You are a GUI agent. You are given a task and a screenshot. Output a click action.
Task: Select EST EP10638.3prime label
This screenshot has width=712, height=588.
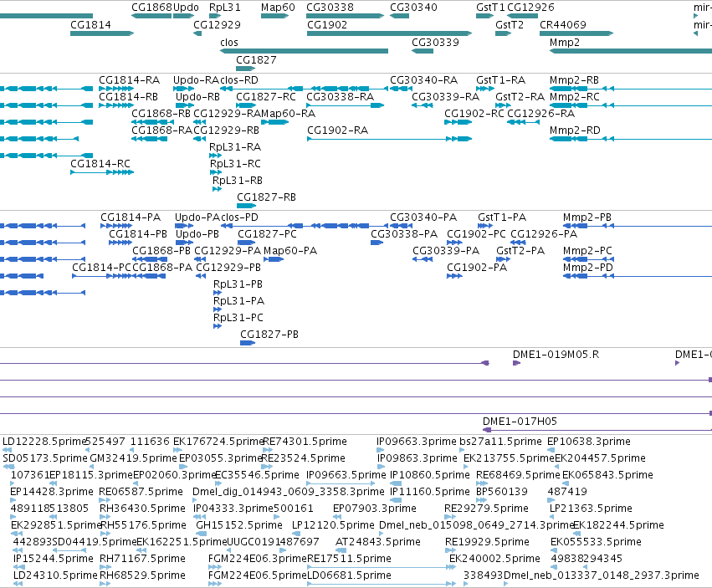[588, 442]
